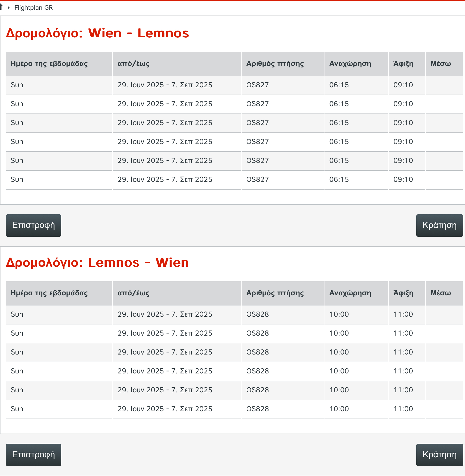This screenshot has width=465, height=476.
Task: Click the Δρομολόγιο: Wien - Lemnos heading
Action: pyautogui.click(x=97, y=33)
